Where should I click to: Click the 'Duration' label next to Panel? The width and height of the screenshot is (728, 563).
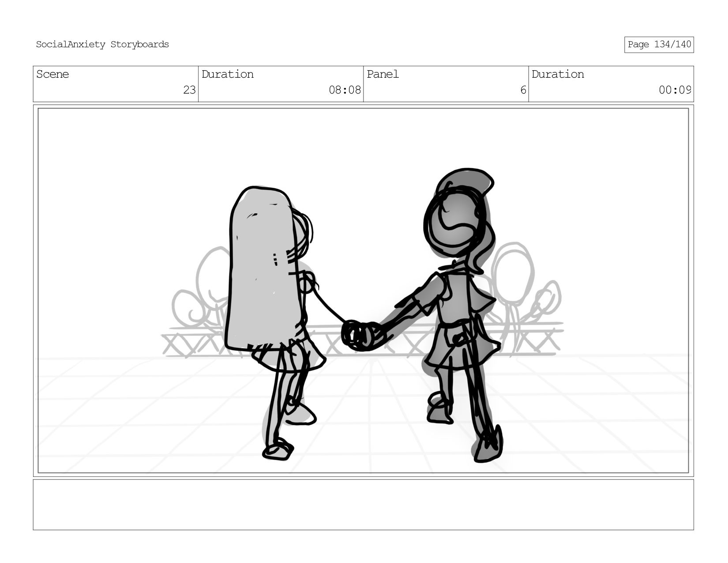click(558, 74)
